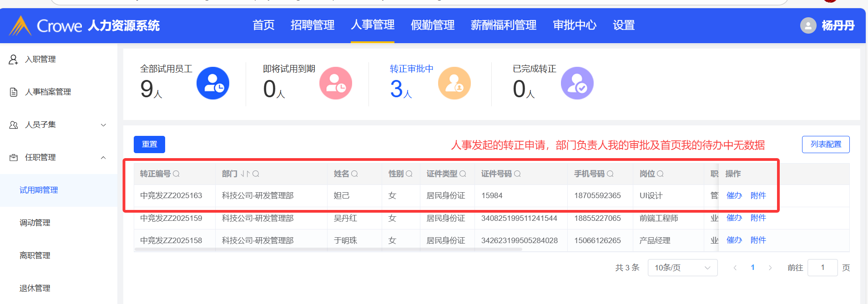Search by 手机号码 magnifier icon

(x=611, y=174)
